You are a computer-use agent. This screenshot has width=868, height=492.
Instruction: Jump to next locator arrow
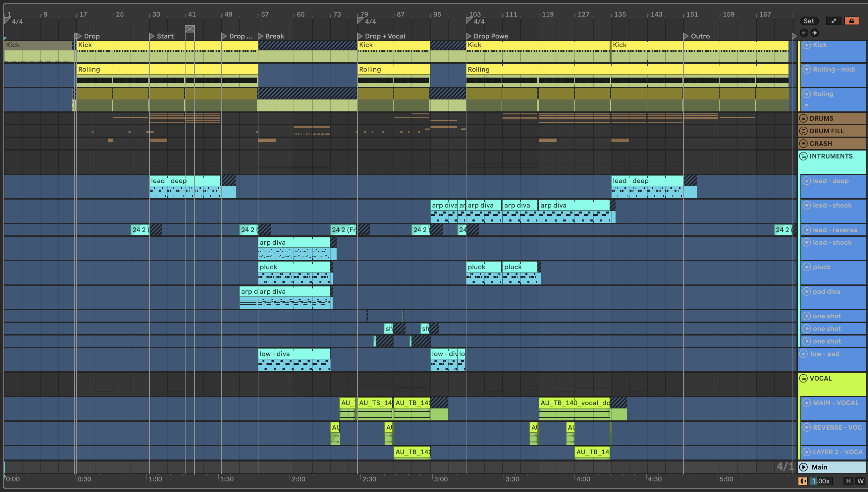[815, 33]
